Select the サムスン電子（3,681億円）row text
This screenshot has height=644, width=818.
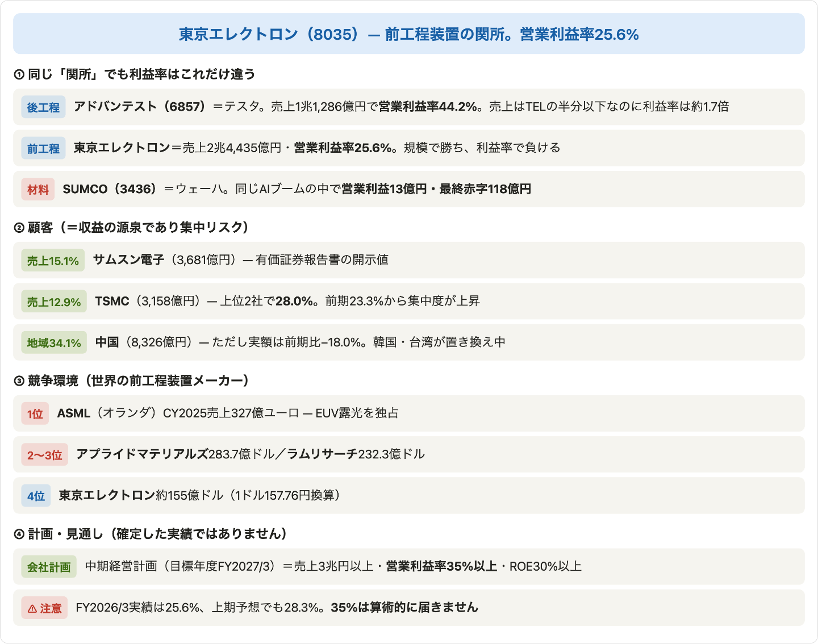pyautogui.click(x=241, y=260)
